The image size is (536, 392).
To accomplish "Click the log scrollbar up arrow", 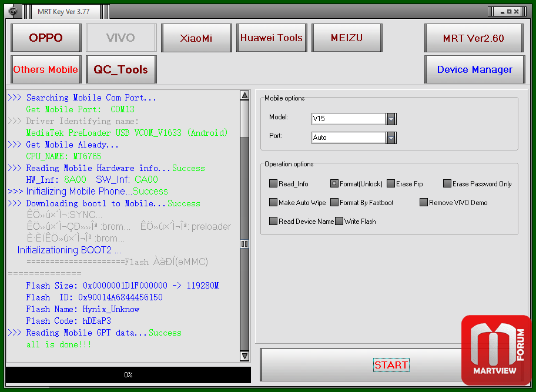I will tap(244, 95).
